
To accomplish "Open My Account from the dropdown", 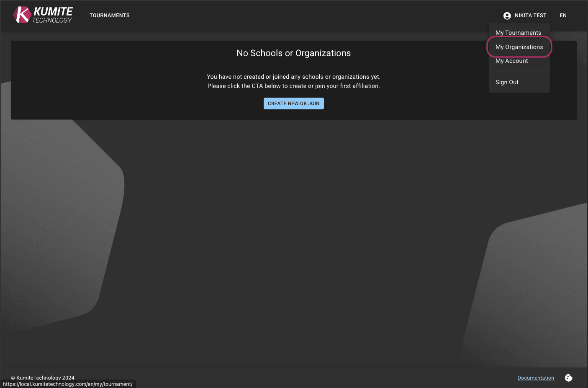I will click(511, 61).
